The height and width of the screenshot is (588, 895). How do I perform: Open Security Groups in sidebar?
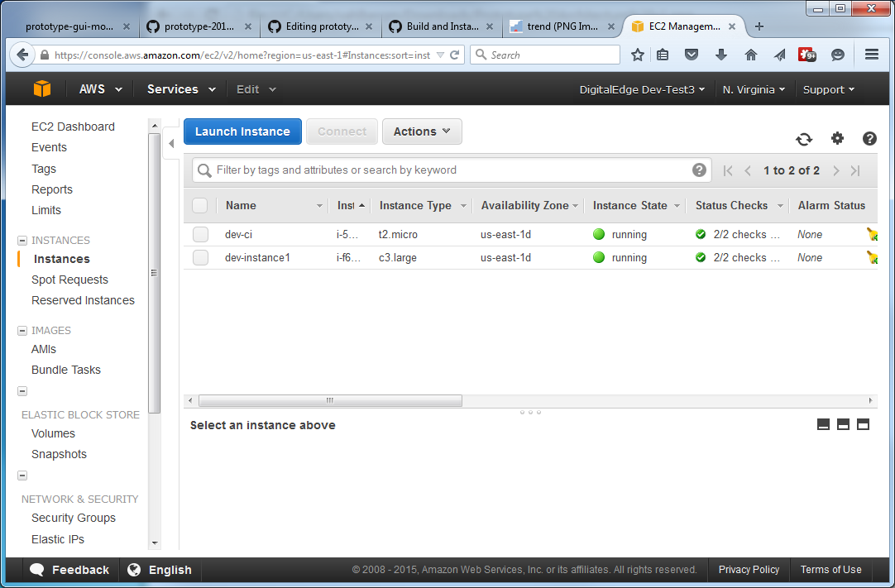(x=74, y=518)
